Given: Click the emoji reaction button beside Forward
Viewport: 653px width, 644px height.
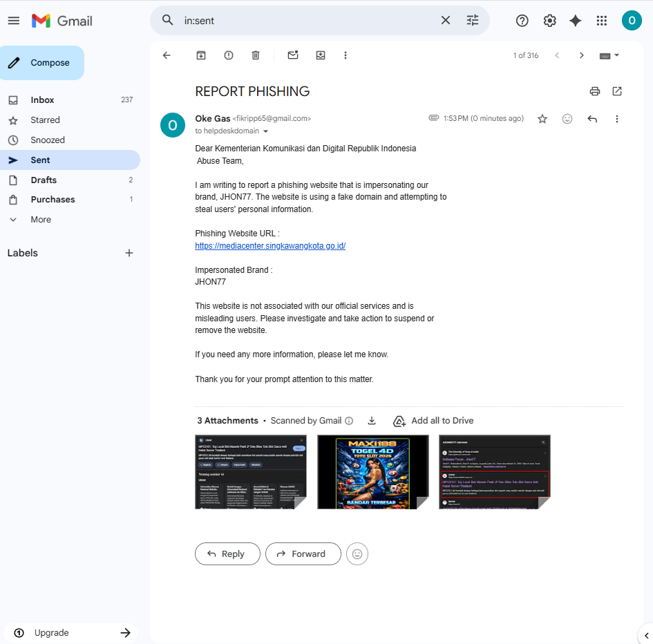Looking at the screenshot, I should point(357,554).
